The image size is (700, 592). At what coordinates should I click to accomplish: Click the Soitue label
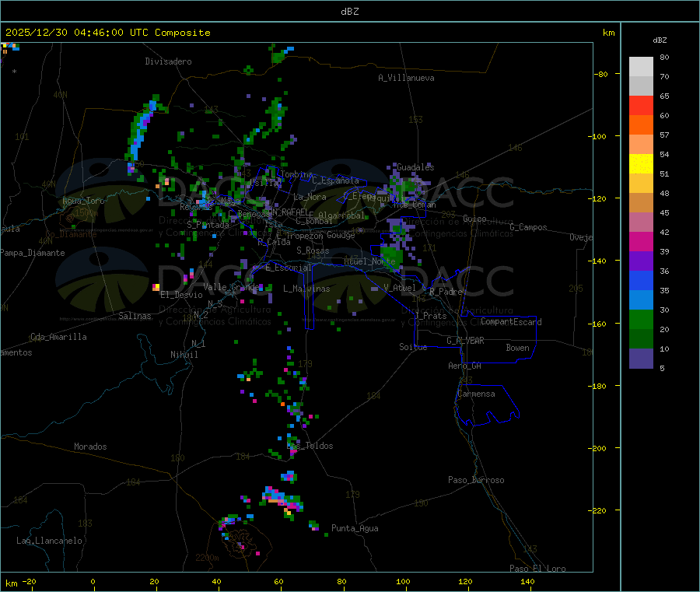point(413,347)
